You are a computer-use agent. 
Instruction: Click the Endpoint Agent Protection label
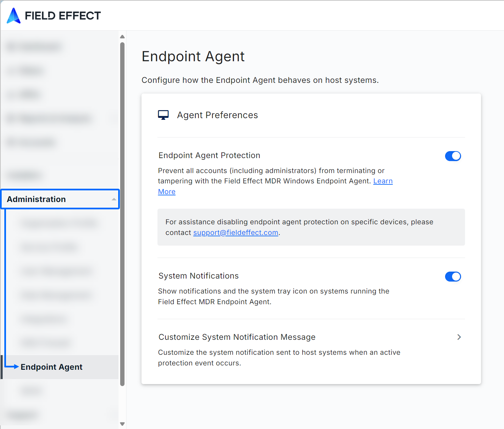[x=209, y=155]
